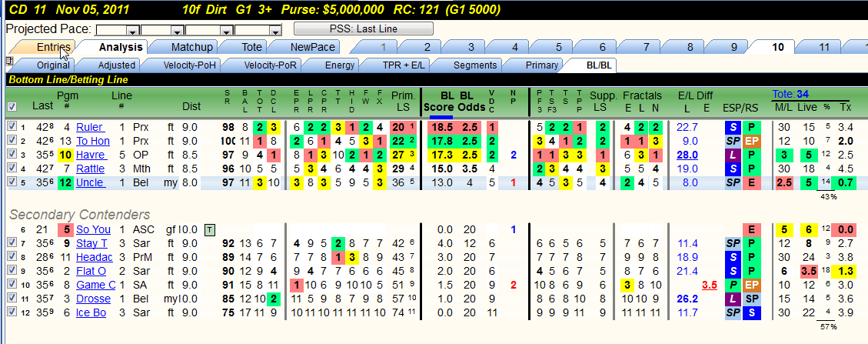
Task: Open the TPR + E/L sub-tab
Action: [x=396, y=65]
